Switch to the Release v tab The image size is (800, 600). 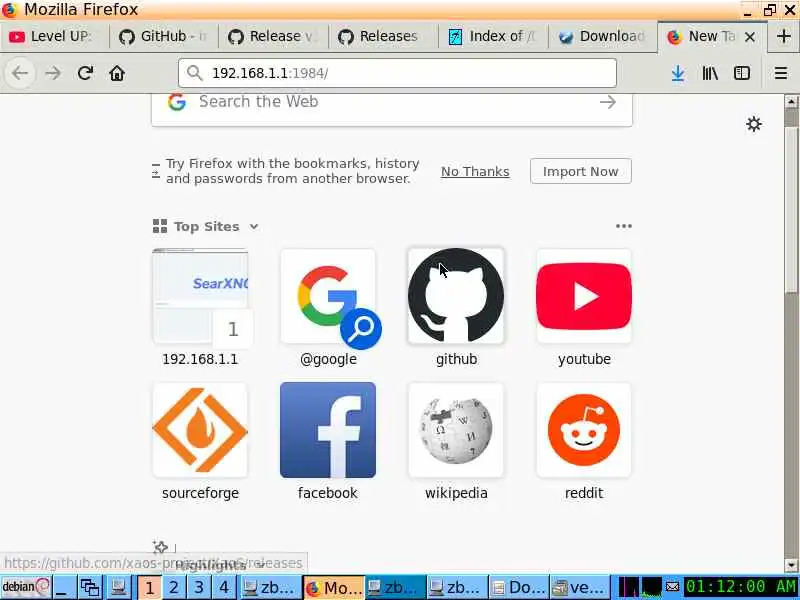pos(273,36)
